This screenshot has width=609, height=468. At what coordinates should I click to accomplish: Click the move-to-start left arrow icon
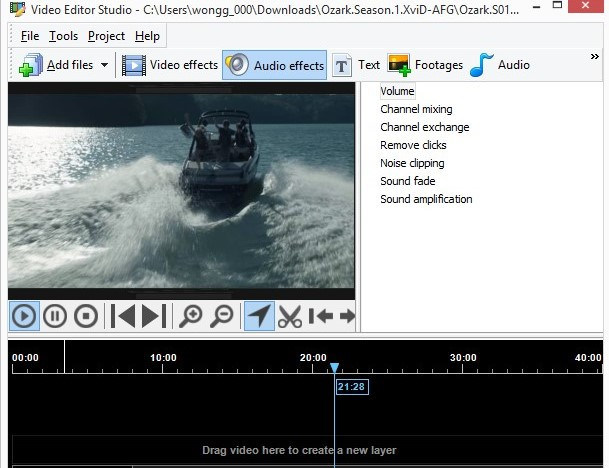(x=321, y=316)
